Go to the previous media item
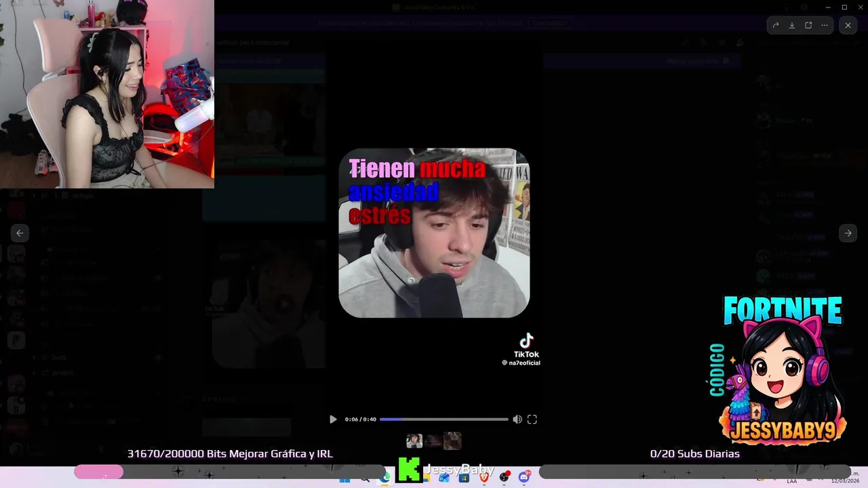The height and width of the screenshot is (488, 868). click(20, 233)
